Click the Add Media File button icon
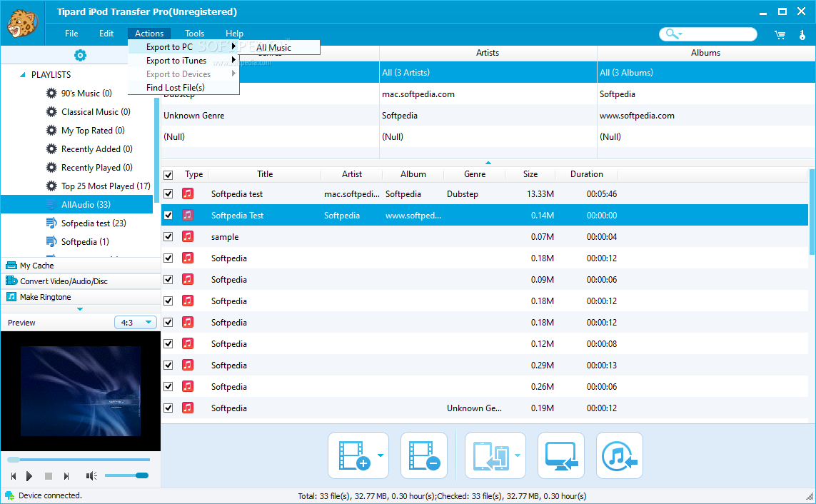This screenshot has height=504, width=816. pos(354,455)
